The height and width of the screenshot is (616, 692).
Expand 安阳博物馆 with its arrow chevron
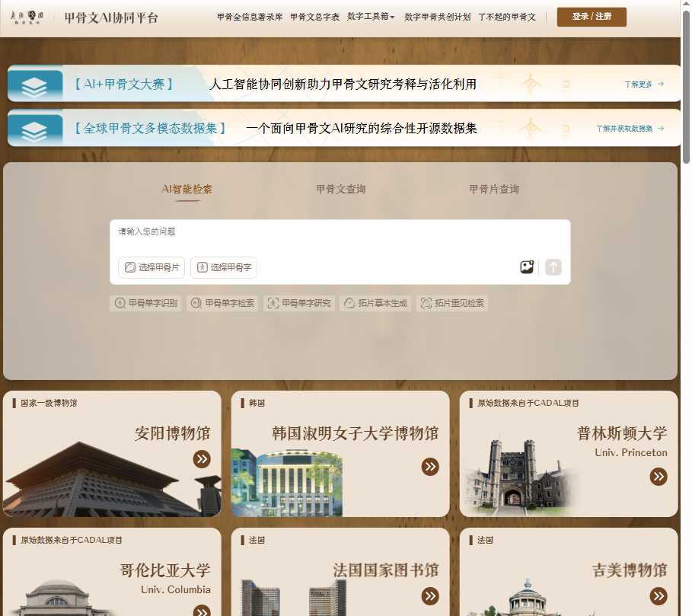202,458
